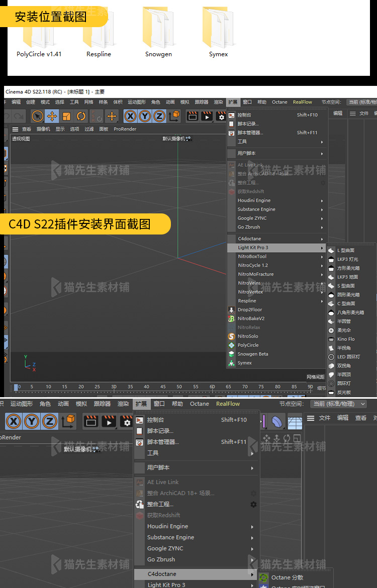Expand Houdini Engine submenu in the full window menu

tap(275, 201)
